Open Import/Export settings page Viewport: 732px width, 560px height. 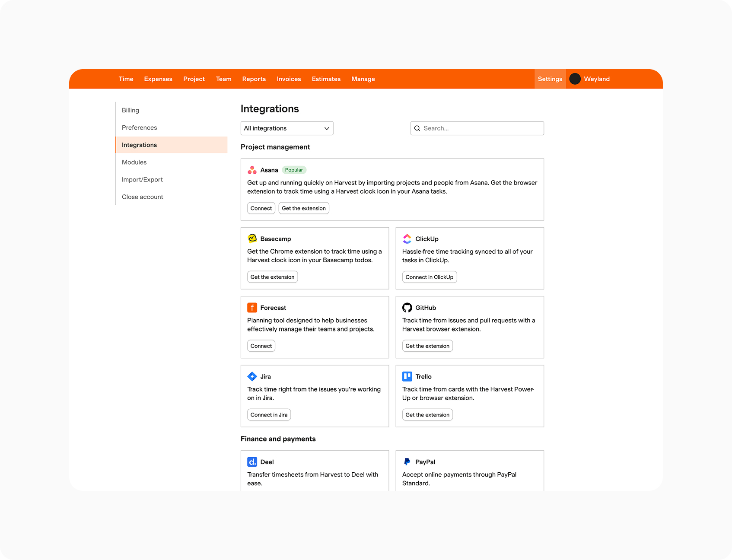[142, 179]
